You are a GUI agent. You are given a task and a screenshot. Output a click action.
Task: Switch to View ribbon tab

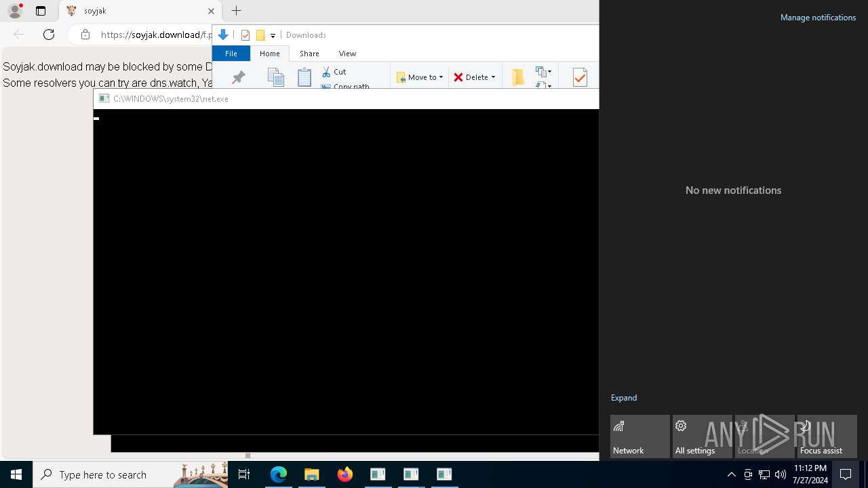[347, 53]
